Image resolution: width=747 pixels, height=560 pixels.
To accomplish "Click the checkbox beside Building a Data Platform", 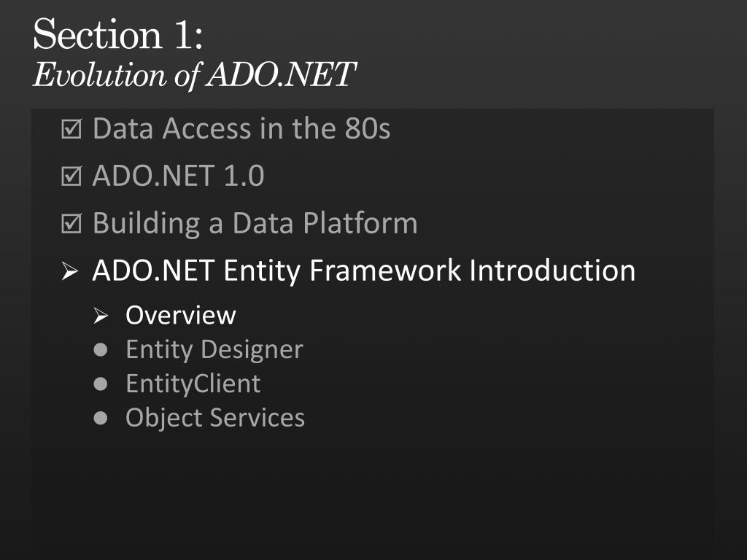I will (x=71, y=223).
